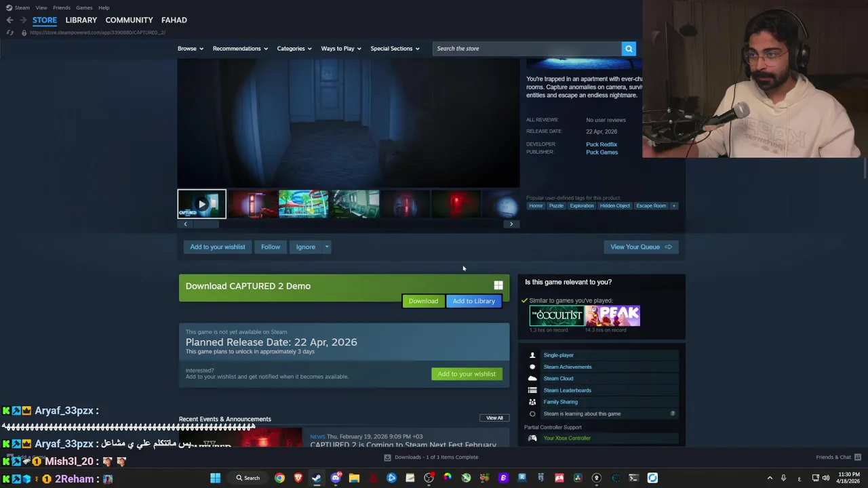This screenshot has width=868, height=488.
Task: Click the Ignore button
Action: coord(306,247)
